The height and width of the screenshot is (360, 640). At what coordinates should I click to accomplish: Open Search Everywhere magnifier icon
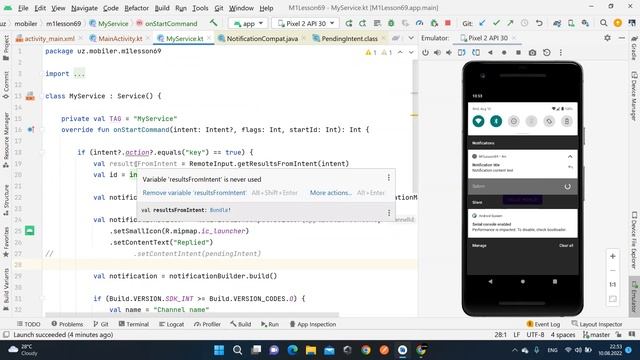click(x=603, y=23)
